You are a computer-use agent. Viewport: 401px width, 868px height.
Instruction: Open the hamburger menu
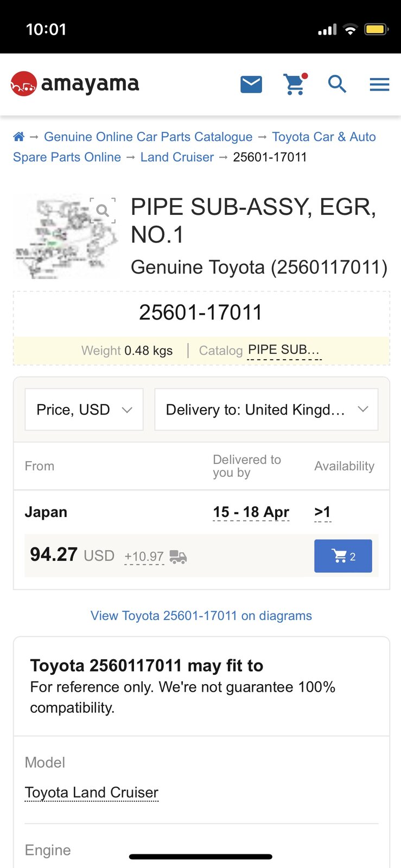pos(379,84)
